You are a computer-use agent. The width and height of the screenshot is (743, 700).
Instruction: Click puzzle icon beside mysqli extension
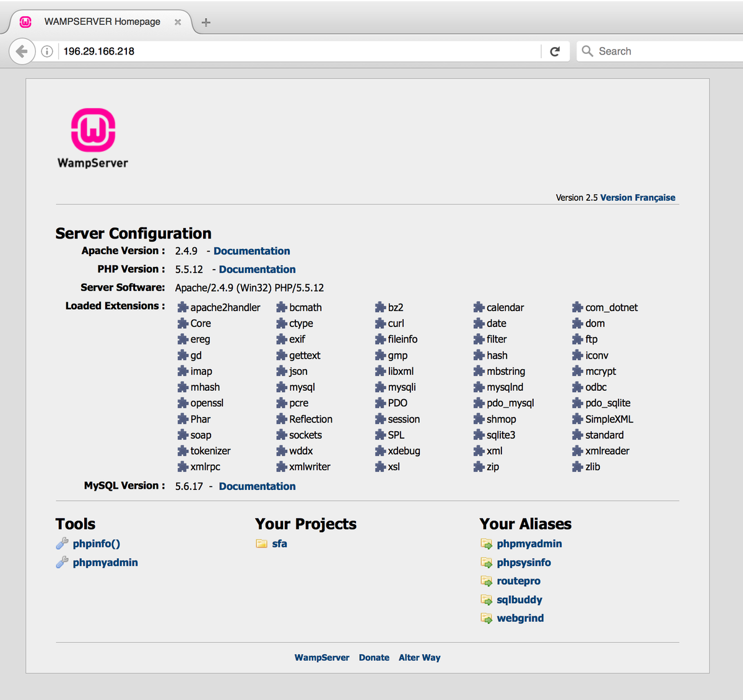click(x=380, y=387)
